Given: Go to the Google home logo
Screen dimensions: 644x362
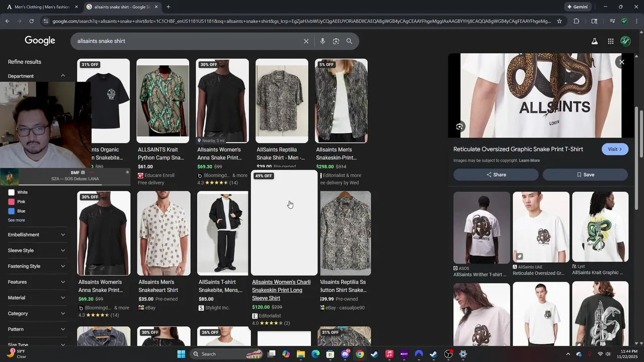Looking at the screenshot, I should pyautogui.click(x=40, y=41).
